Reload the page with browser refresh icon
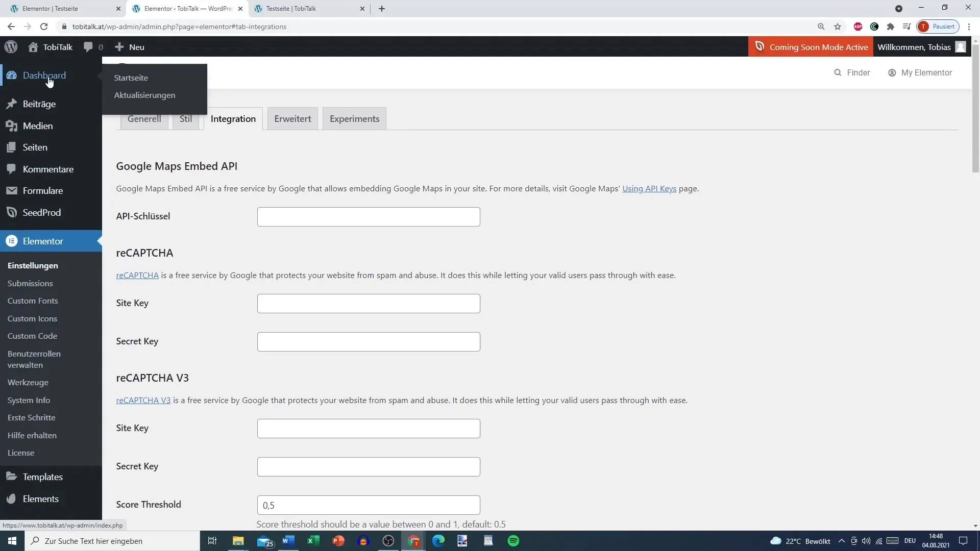The height and width of the screenshot is (551, 980). (x=44, y=27)
